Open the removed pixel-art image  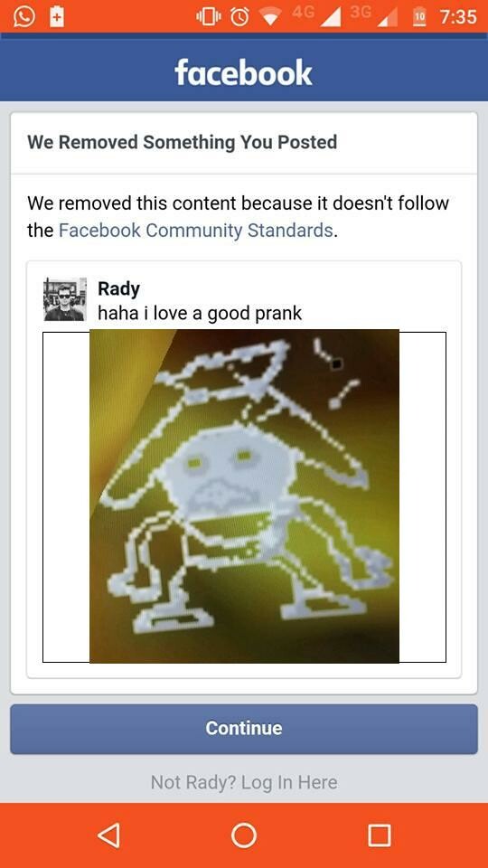[x=244, y=496]
